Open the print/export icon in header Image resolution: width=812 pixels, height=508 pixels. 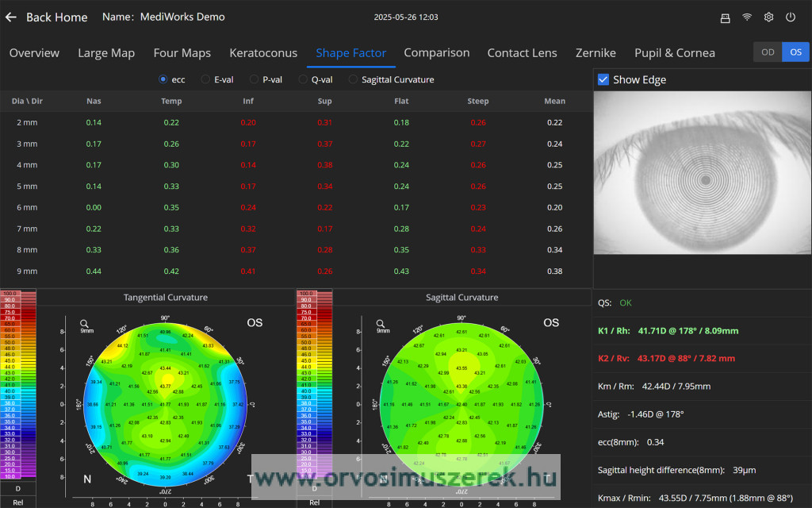click(x=725, y=17)
